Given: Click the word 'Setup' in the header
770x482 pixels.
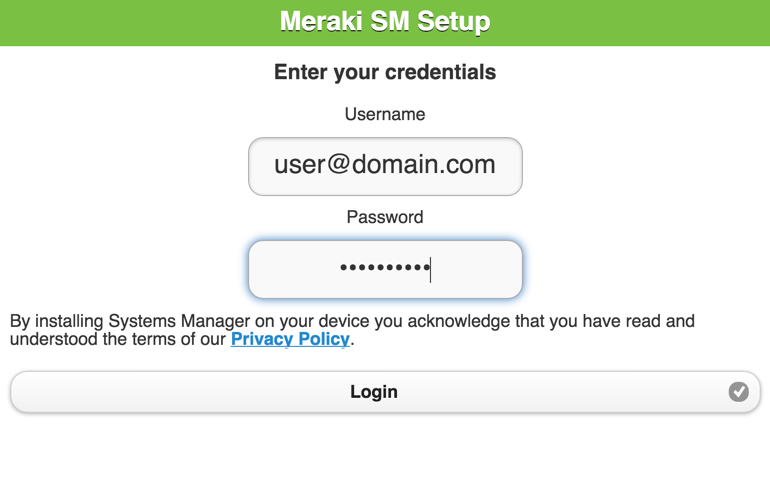Looking at the screenshot, I should coord(453,22).
